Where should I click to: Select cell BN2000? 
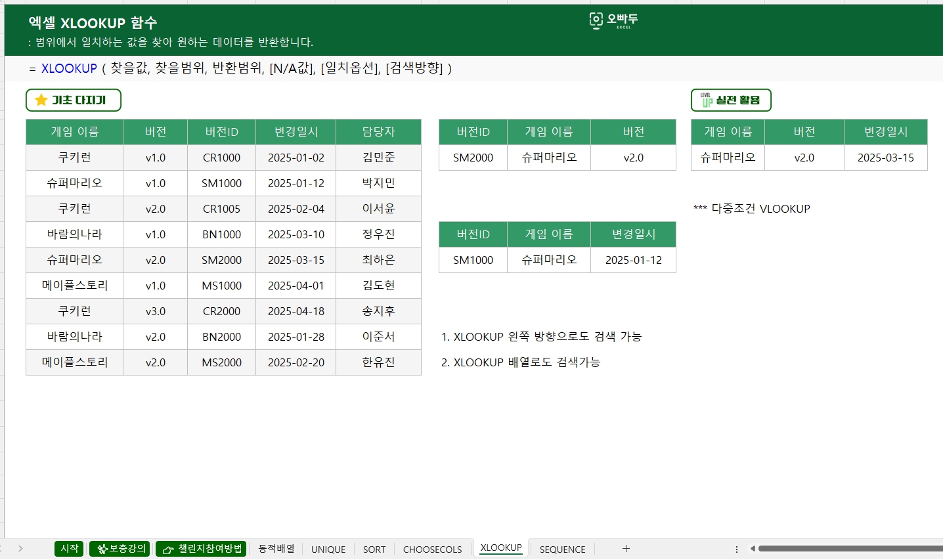click(221, 337)
